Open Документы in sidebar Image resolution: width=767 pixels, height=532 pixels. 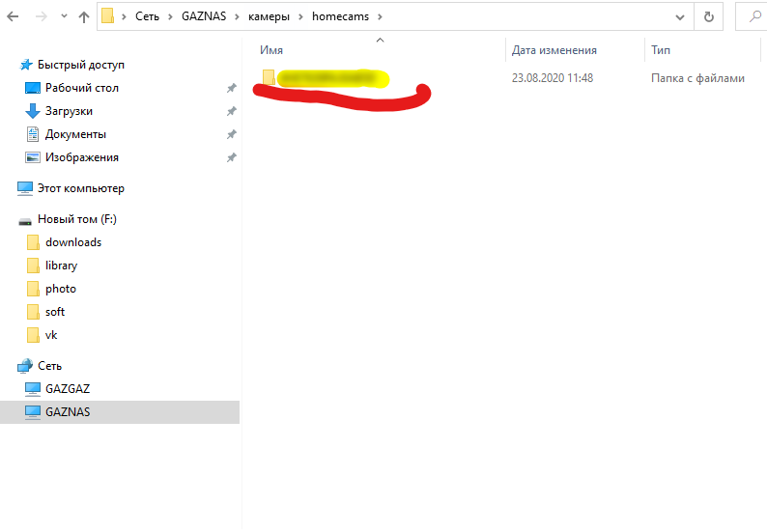75,134
